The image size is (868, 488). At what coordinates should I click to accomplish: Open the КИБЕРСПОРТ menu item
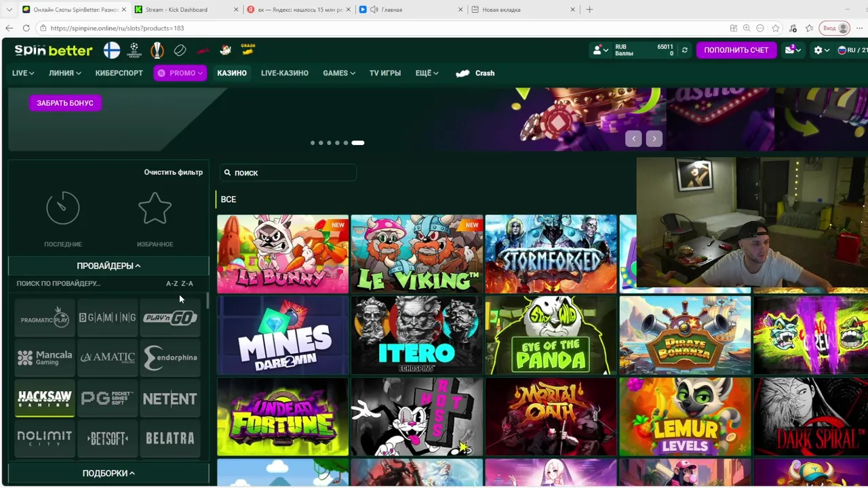(x=119, y=73)
